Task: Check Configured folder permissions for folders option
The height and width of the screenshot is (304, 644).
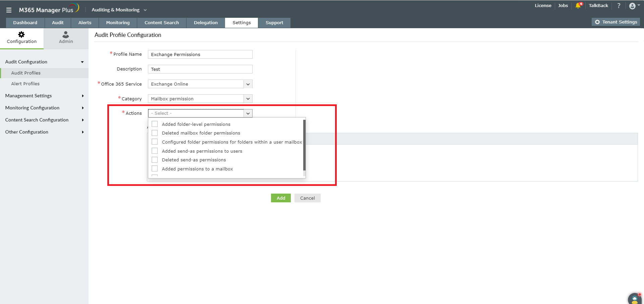Action: point(155,142)
